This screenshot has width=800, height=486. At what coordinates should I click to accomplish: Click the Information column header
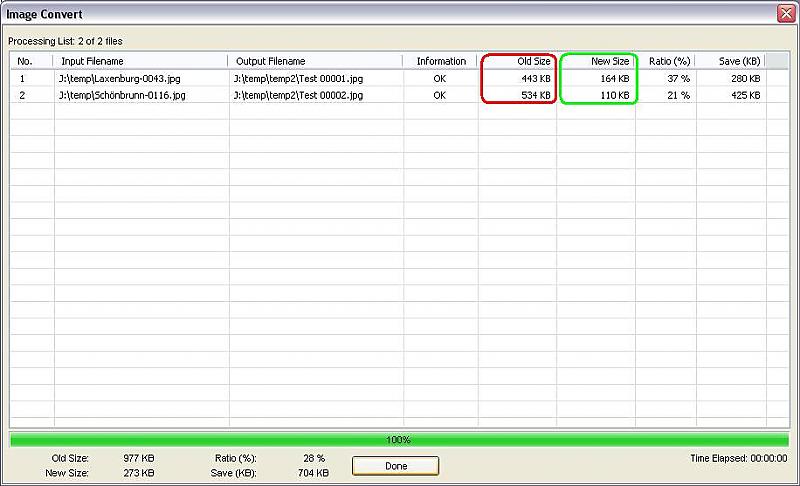coord(441,61)
